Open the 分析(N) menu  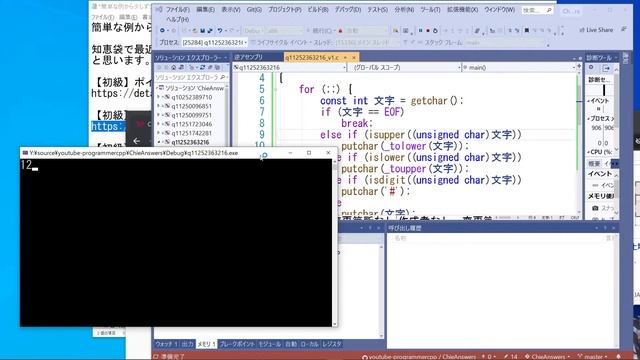pyautogui.click(x=404, y=10)
